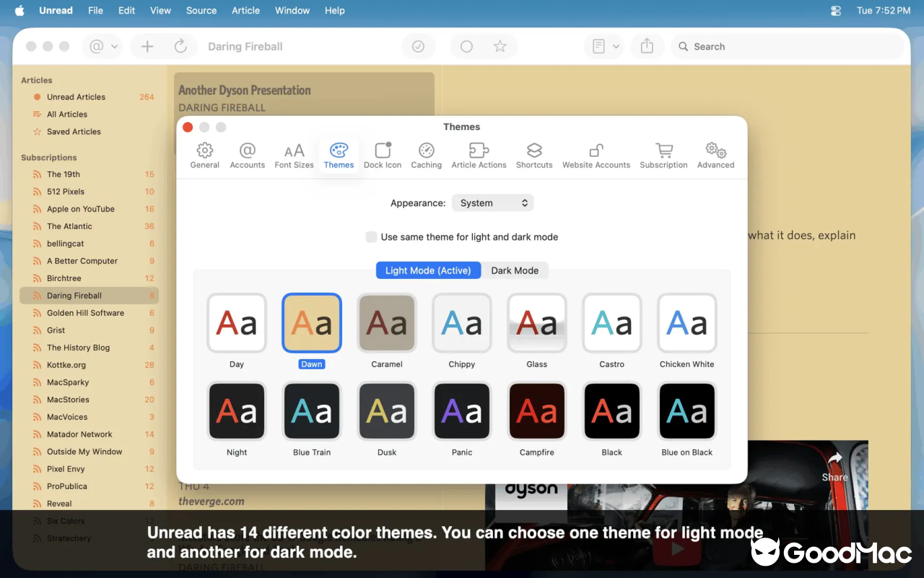Open the Shortcuts preferences pane

coord(534,155)
